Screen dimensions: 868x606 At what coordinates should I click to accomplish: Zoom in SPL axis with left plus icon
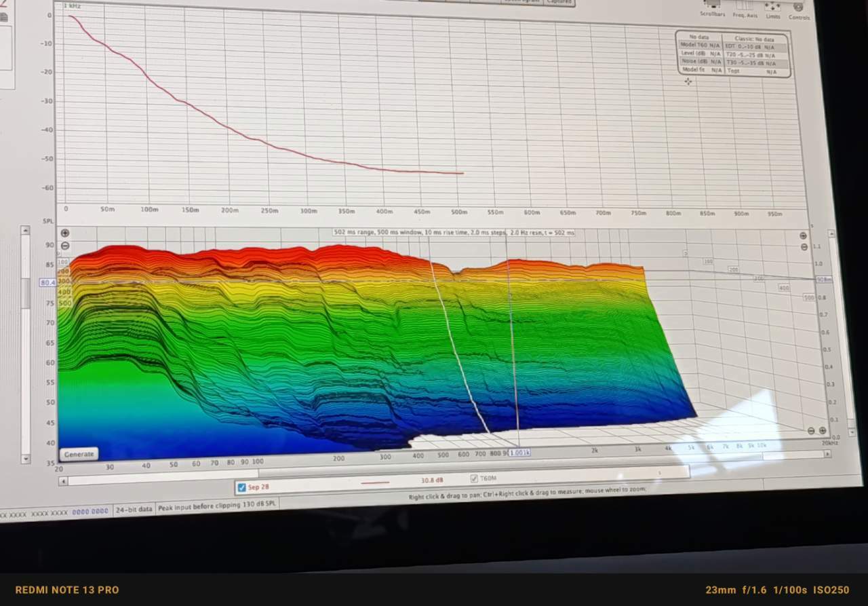tap(65, 233)
